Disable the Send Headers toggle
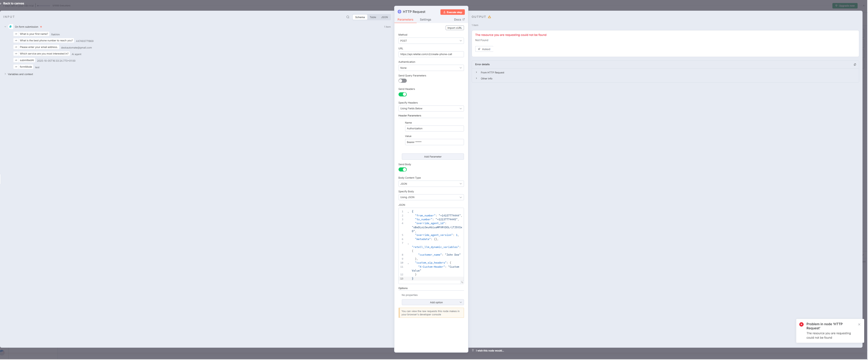 point(402,94)
